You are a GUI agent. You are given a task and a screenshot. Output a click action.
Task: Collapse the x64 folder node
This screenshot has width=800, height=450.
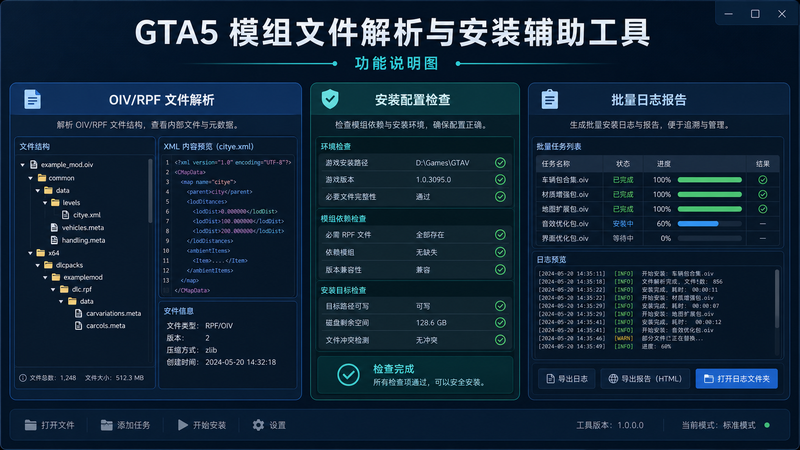click(x=31, y=253)
